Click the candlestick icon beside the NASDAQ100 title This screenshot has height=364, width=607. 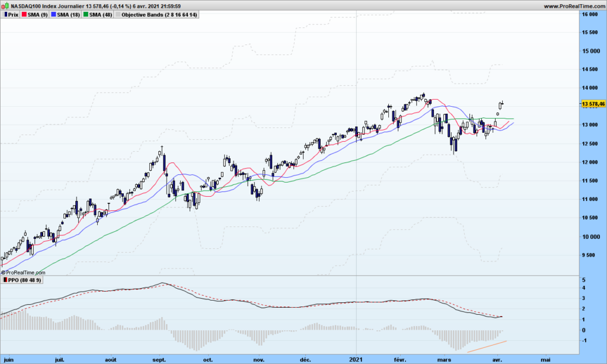click(x=5, y=6)
